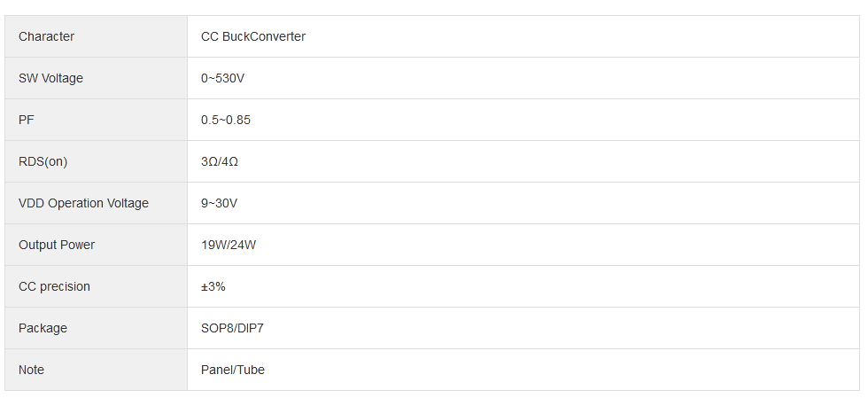The width and height of the screenshot is (868, 398).
Task: Click the CC precision label
Action: (54, 286)
